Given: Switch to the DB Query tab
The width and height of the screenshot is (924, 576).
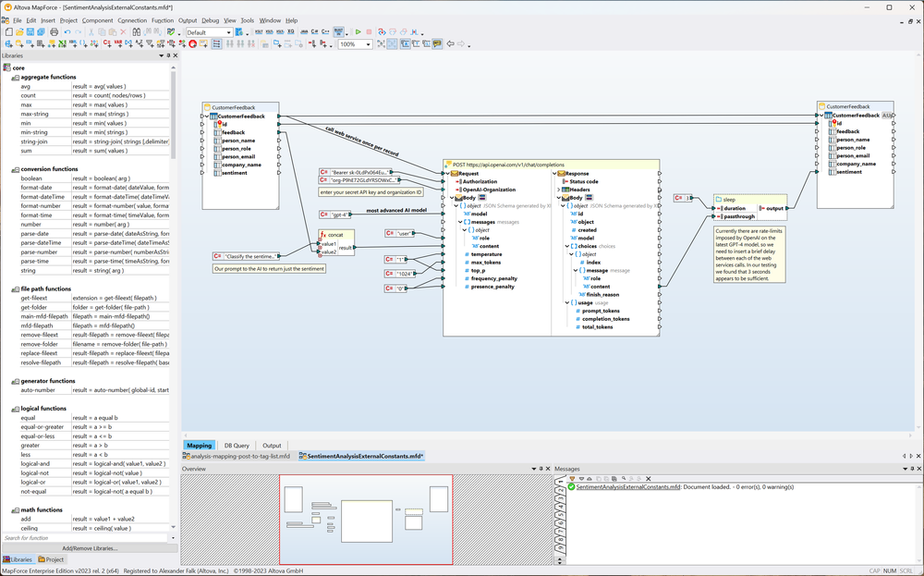Looking at the screenshot, I should (237, 445).
